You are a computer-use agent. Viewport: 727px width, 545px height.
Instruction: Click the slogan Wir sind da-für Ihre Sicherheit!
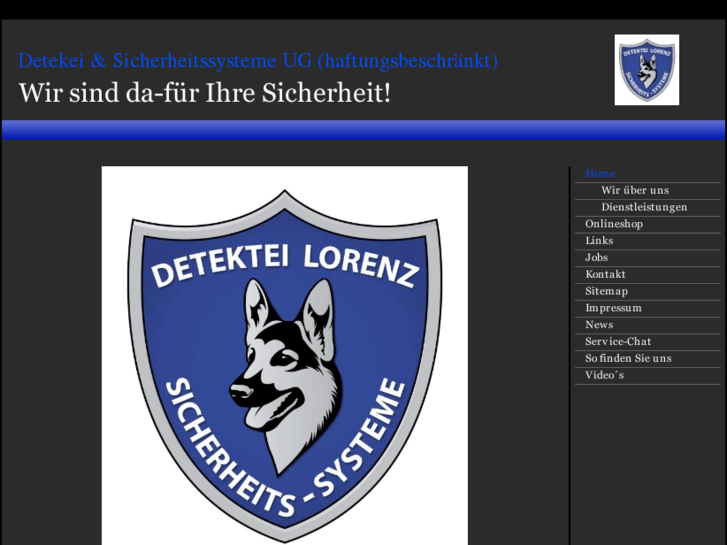pyautogui.click(x=204, y=93)
